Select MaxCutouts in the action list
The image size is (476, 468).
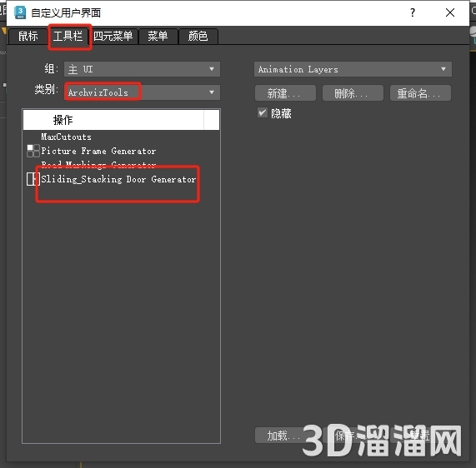pyautogui.click(x=66, y=137)
